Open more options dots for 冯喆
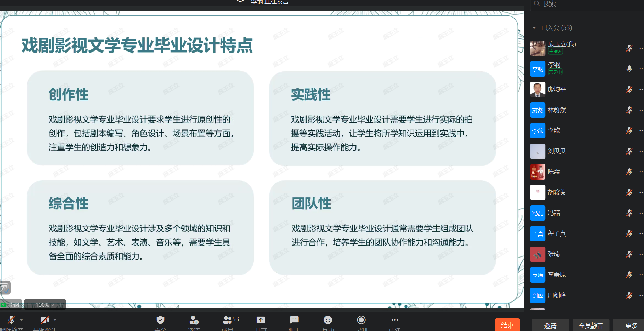This screenshot has height=331, width=644. coord(641,213)
